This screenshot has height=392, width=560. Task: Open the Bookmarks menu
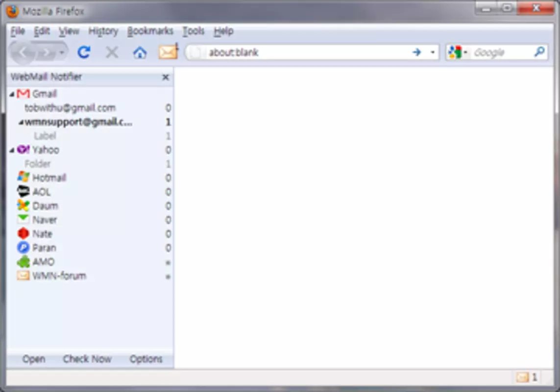coord(150,31)
